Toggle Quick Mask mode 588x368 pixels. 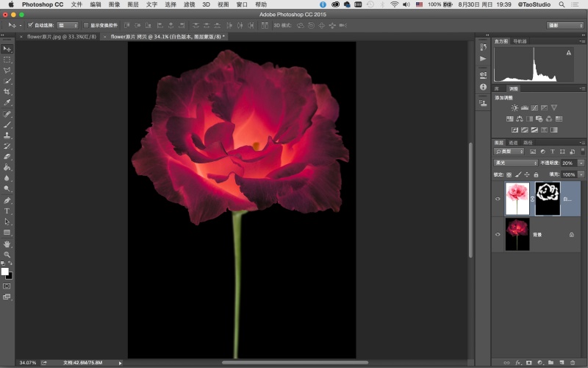[7, 286]
